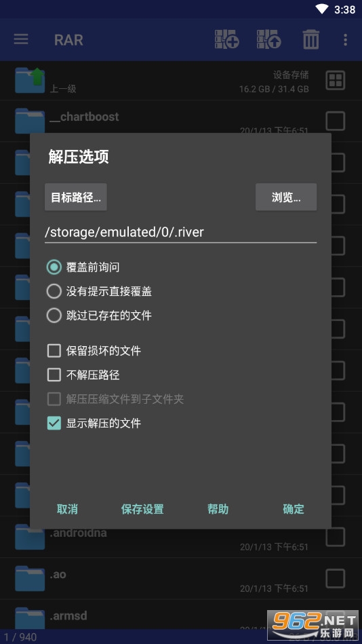Open the .ao folder icon
This screenshot has height=644, width=362.
30,578
